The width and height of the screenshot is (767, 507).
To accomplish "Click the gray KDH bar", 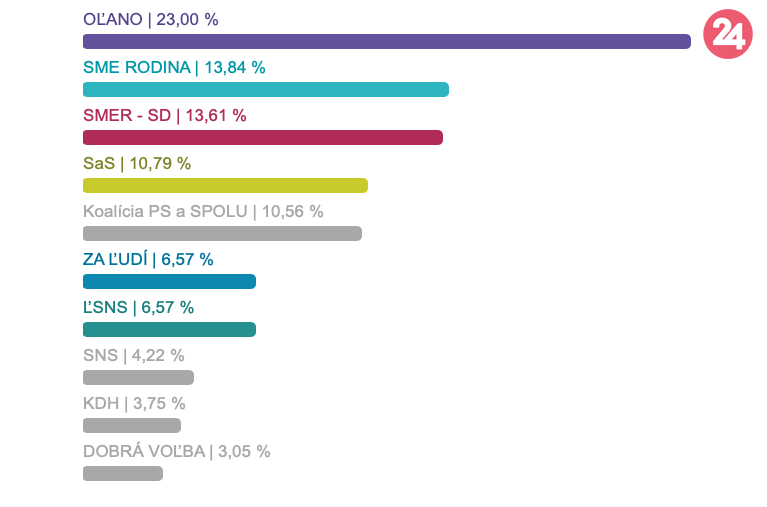I will point(132,425).
